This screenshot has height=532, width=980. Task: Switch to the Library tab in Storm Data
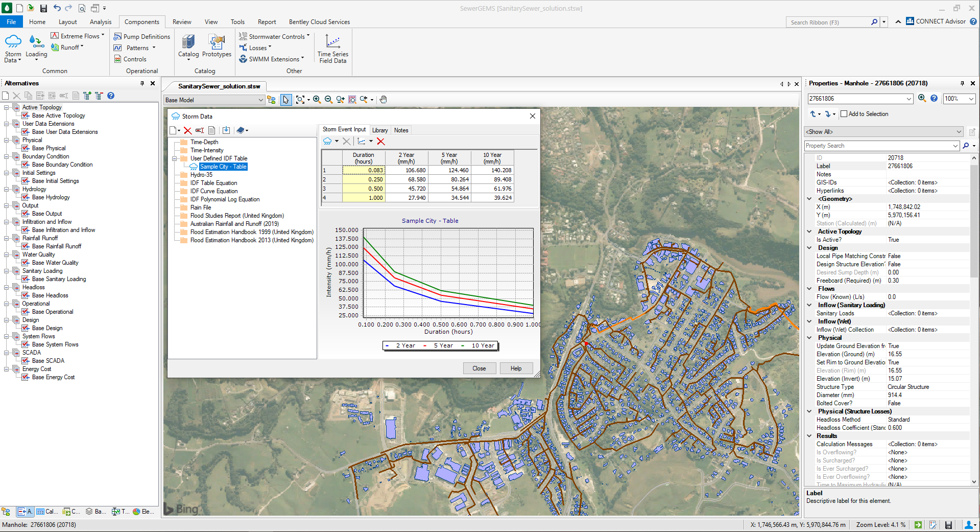380,130
